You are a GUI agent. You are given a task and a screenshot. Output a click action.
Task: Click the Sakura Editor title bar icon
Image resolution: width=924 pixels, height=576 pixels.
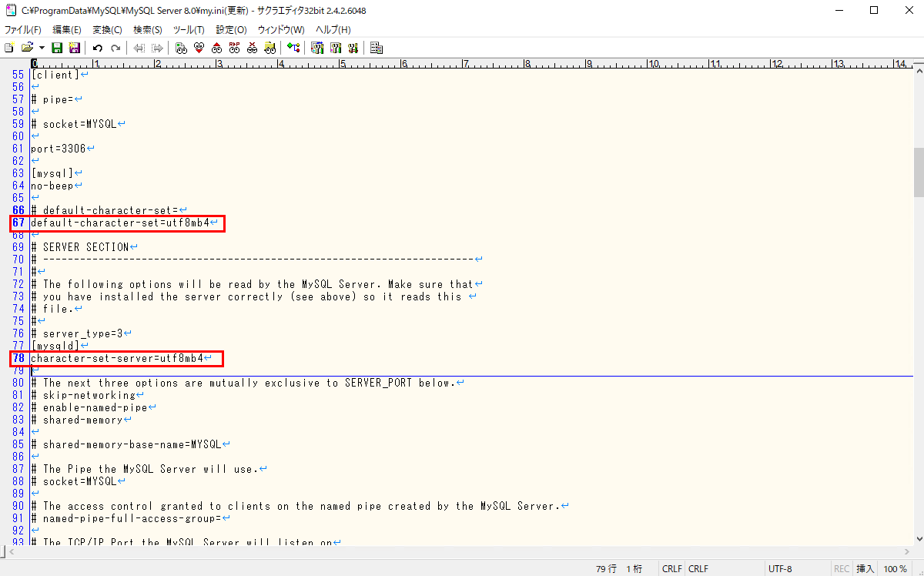[11, 11]
